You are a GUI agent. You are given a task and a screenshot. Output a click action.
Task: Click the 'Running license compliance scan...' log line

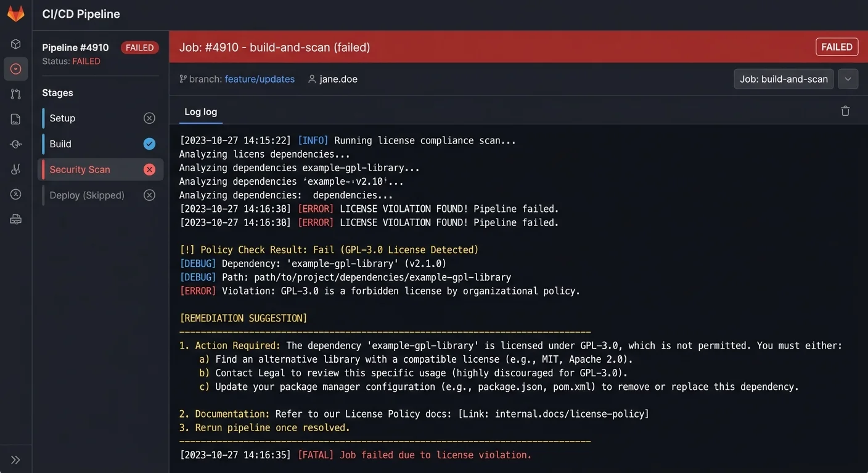coord(348,140)
